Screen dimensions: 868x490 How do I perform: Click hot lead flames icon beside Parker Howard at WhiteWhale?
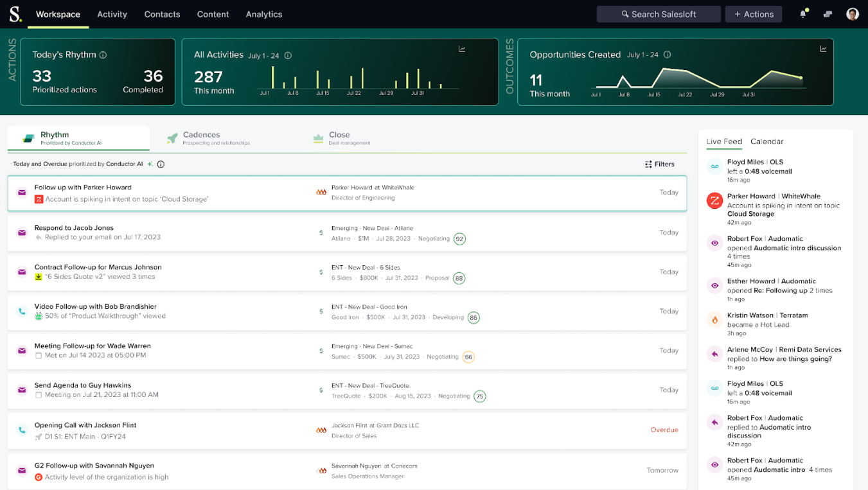coord(321,193)
